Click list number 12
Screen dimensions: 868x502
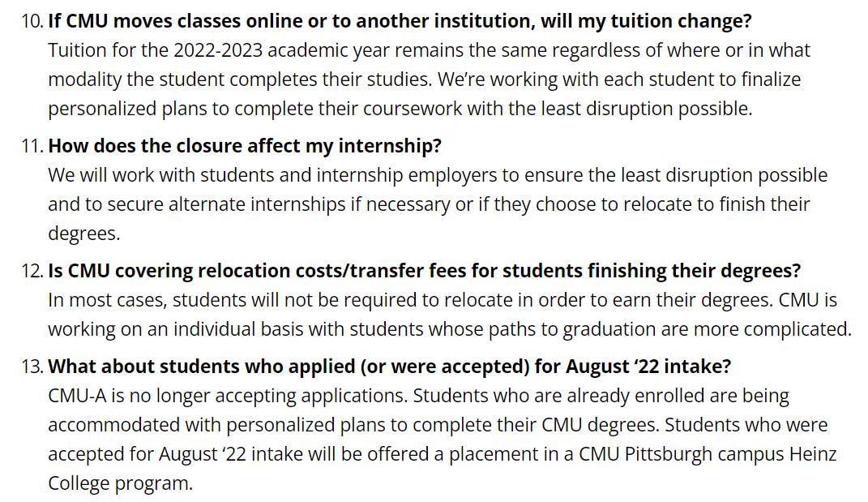tap(31, 270)
